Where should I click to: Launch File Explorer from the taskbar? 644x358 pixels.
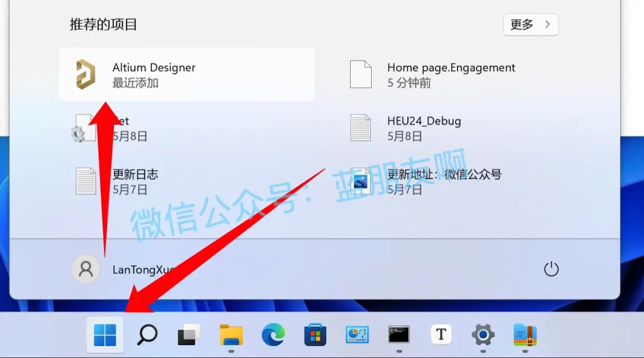coord(231,335)
